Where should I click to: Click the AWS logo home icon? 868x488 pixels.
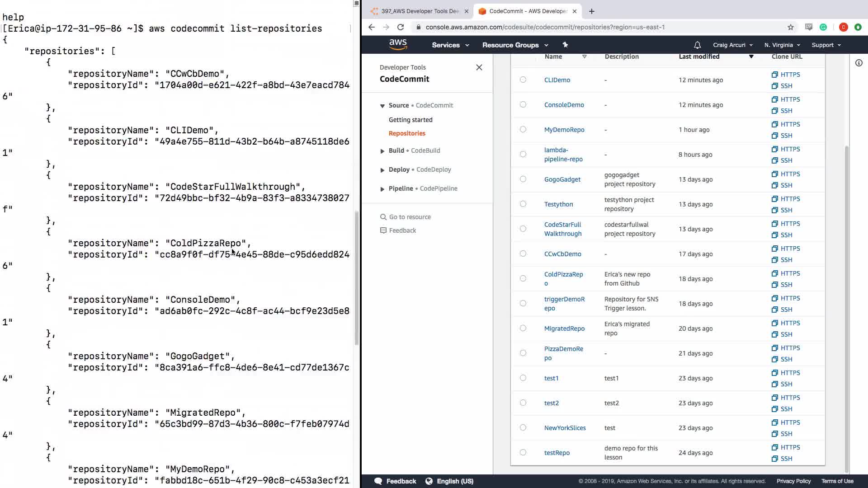pyautogui.click(x=398, y=44)
